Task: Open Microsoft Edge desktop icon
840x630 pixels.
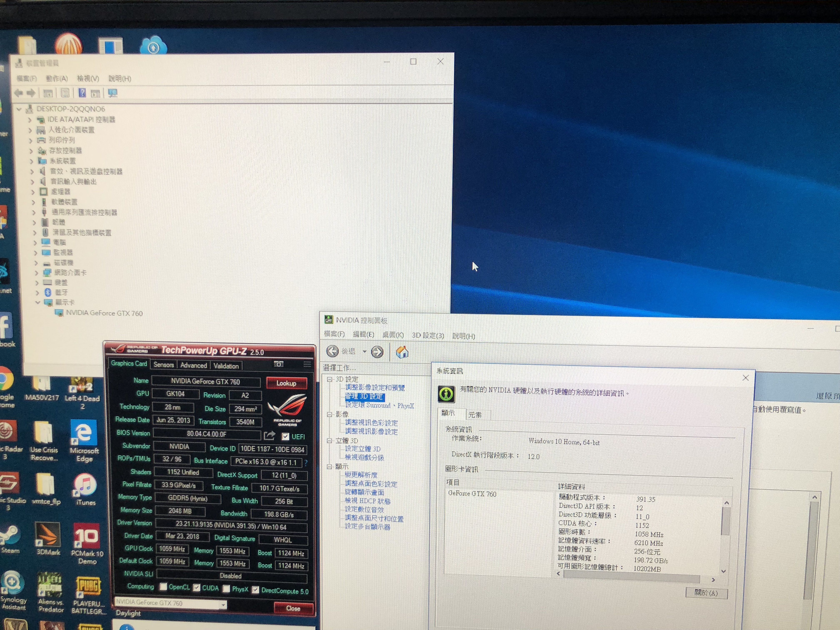Action: 84,440
